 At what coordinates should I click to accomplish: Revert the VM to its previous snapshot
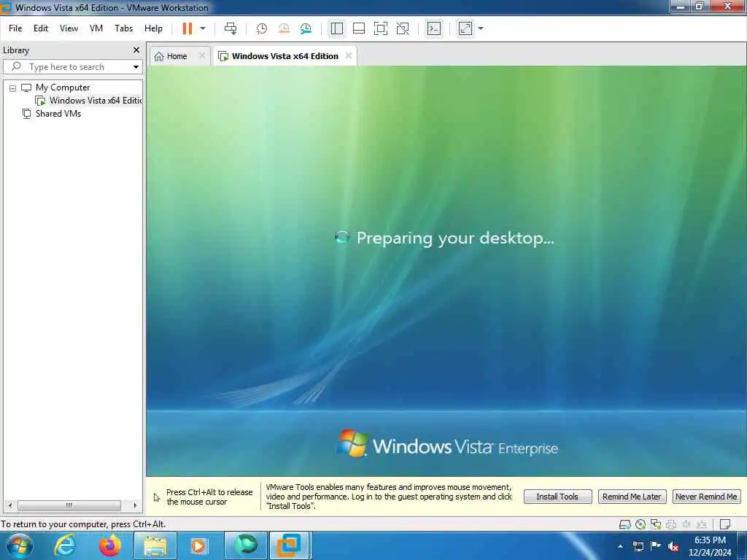(x=284, y=28)
